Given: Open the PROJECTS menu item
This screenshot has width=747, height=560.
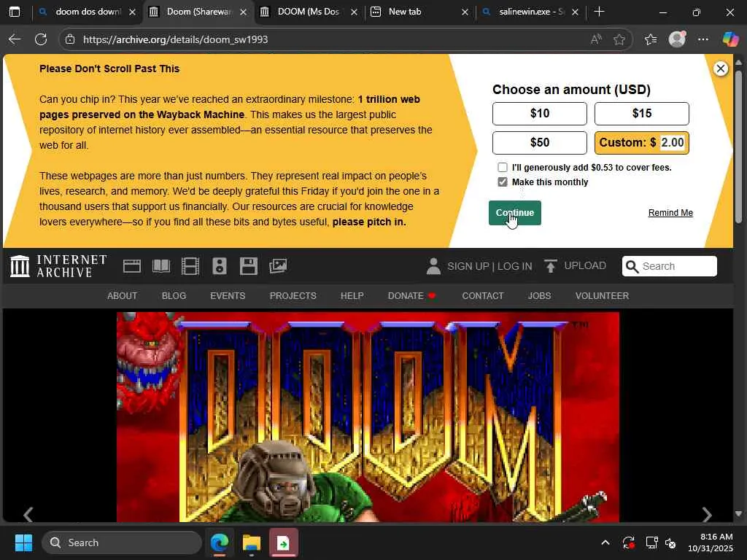Looking at the screenshot, I should 293,296.
